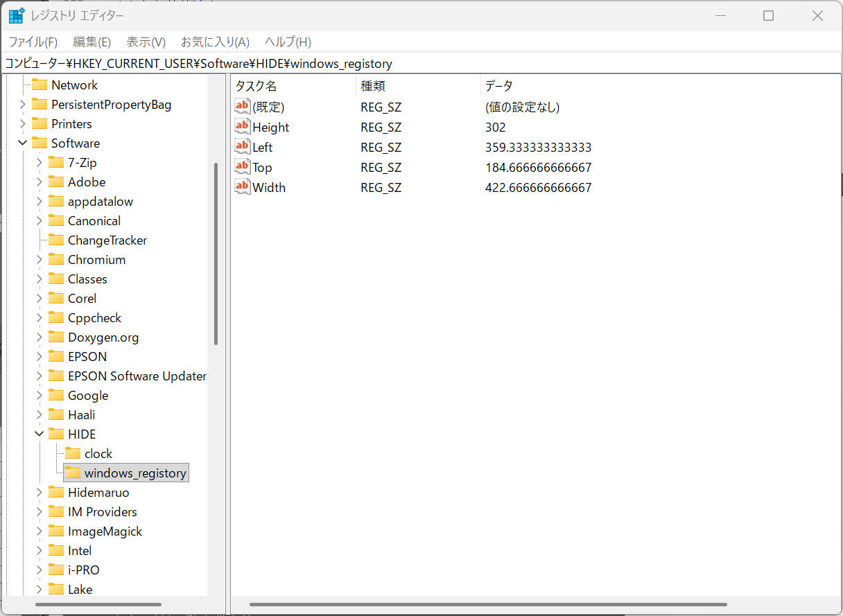This screenshot has width=843, height=616.
Task: Click the registry path address bar
Action: 422,64
